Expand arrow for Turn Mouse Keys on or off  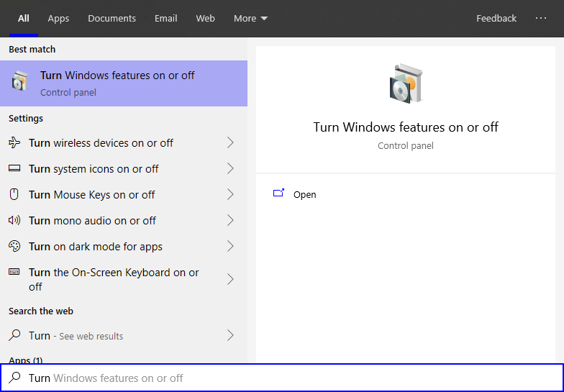point(230,194)
